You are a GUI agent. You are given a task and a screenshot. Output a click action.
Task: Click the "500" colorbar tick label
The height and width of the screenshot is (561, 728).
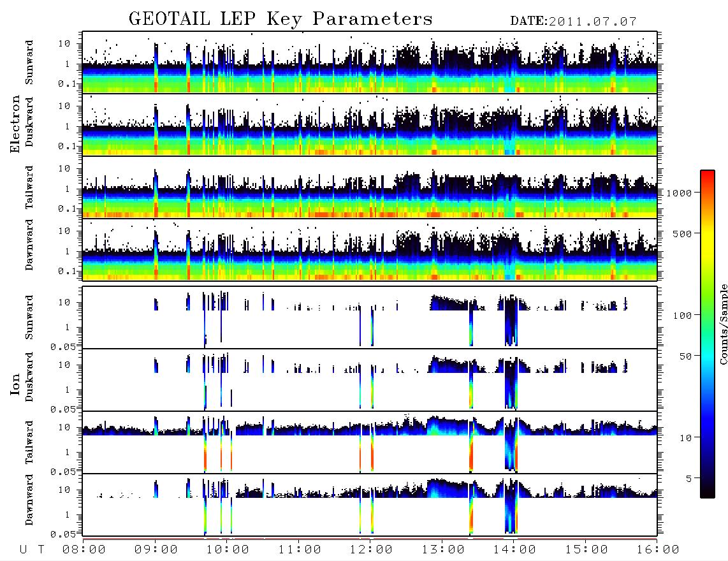pos(683,233)
